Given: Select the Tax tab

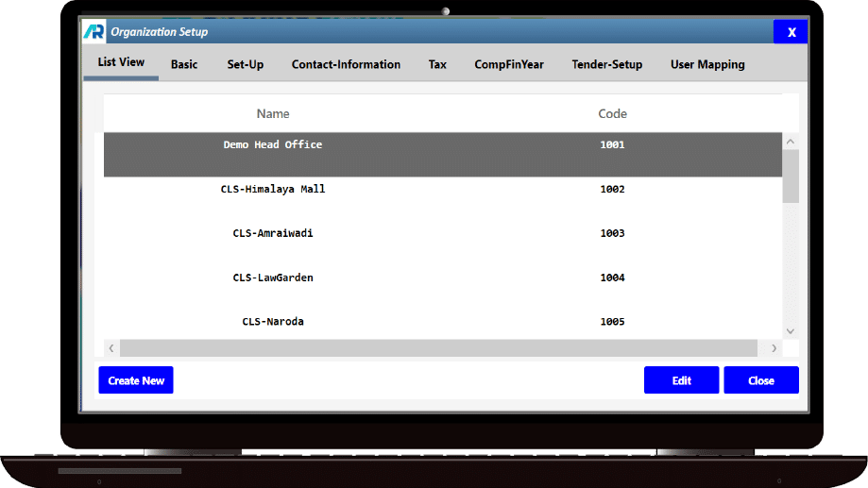Looking at the screenshot, I should click(x=437, y=64).
